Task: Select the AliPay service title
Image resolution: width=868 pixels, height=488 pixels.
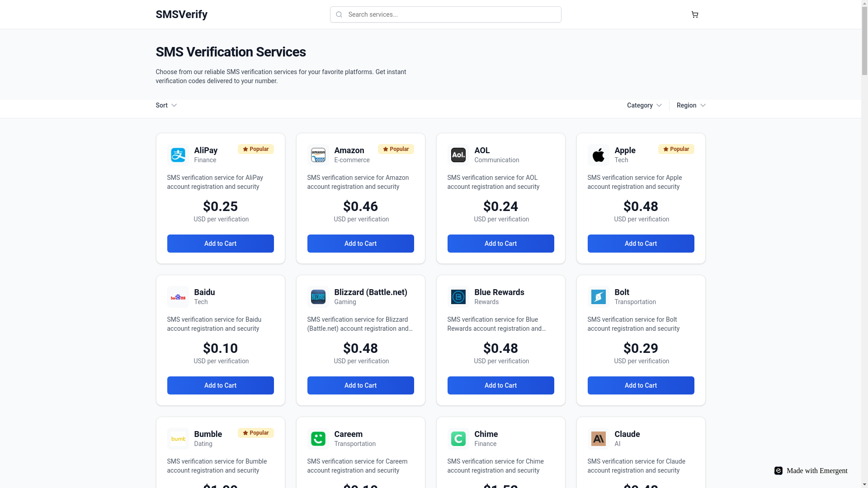Action: tap(206, 150)
